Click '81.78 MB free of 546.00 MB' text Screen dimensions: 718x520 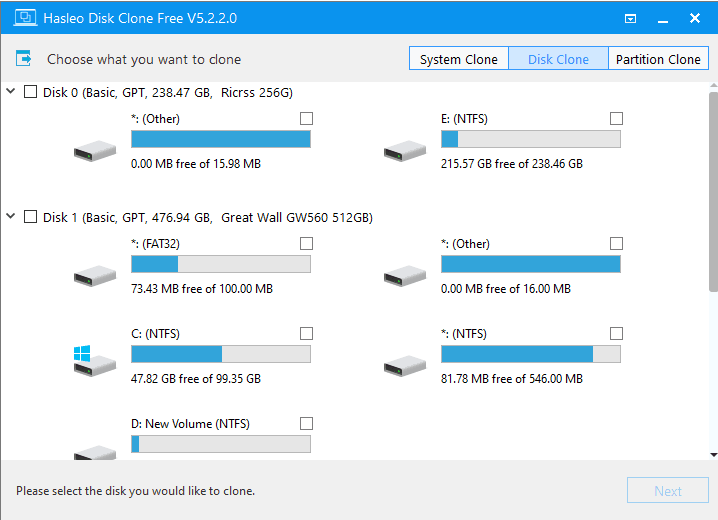pyautogui.click(x=511, y=379)
